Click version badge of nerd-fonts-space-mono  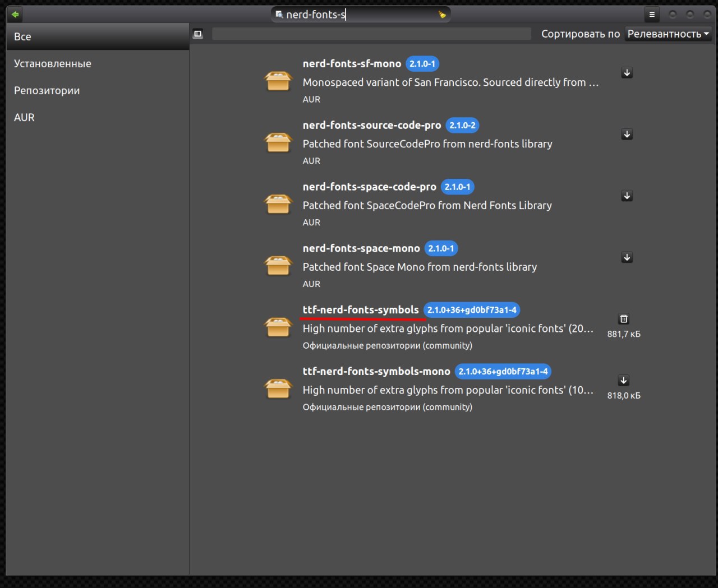coord(441,248)
